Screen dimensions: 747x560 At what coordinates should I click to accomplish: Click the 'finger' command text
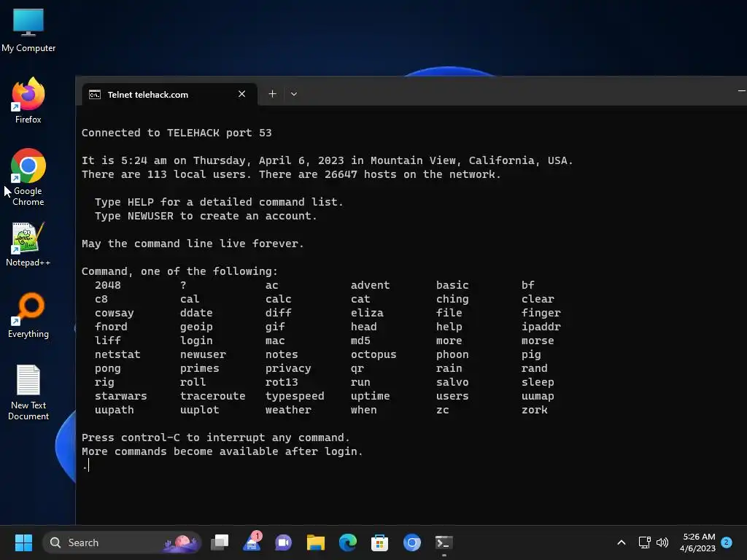tap(541, 313)
